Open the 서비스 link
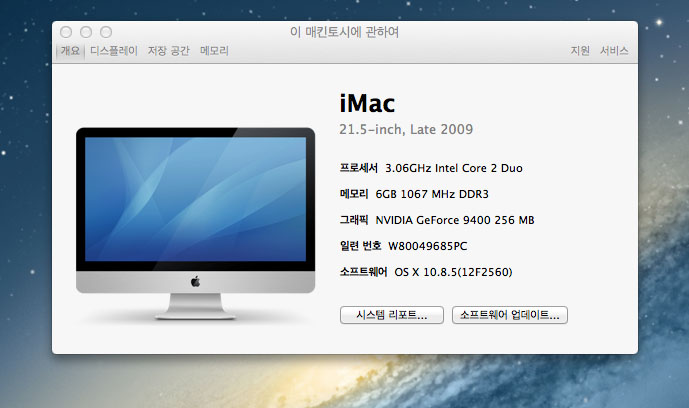The width and height of the screenshot is (689, 408). coord(614,50)
